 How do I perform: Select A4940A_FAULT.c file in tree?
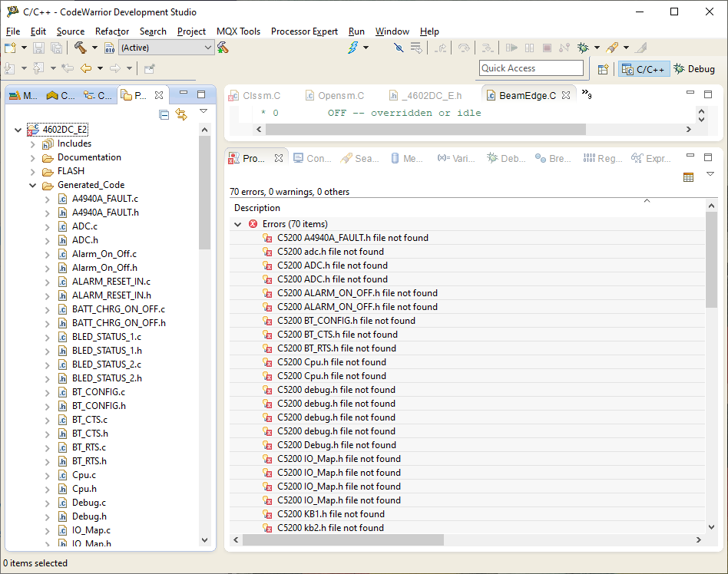pos(105,199)
